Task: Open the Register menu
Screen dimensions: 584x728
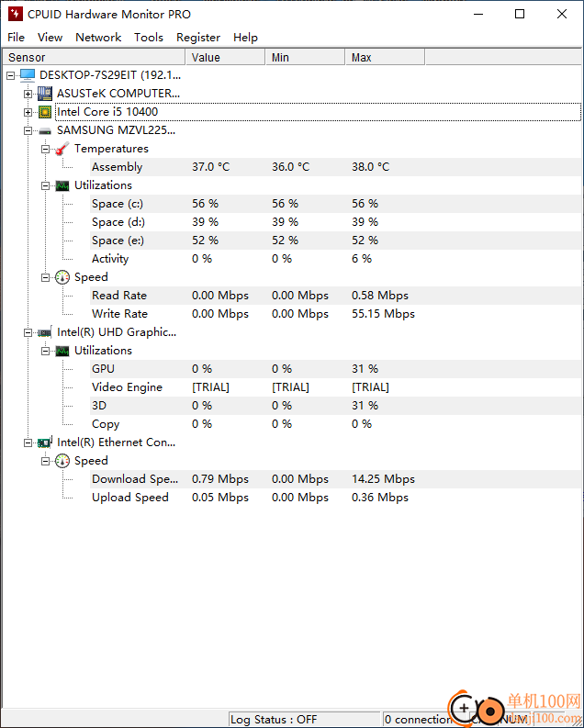Action: pos(198,37)
